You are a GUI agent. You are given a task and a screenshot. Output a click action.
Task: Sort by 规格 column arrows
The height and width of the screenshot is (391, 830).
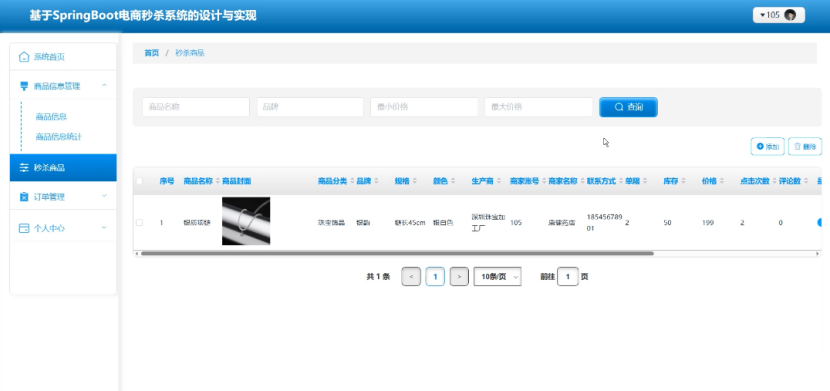[414, 181]
